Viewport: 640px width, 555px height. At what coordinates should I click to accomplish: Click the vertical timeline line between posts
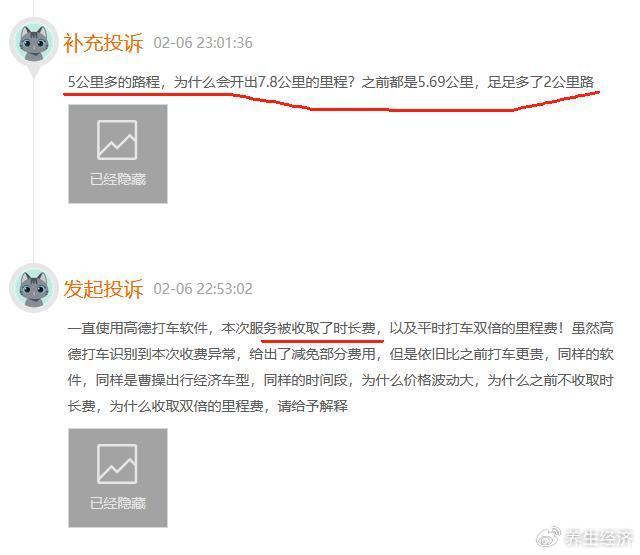point(34,171)
